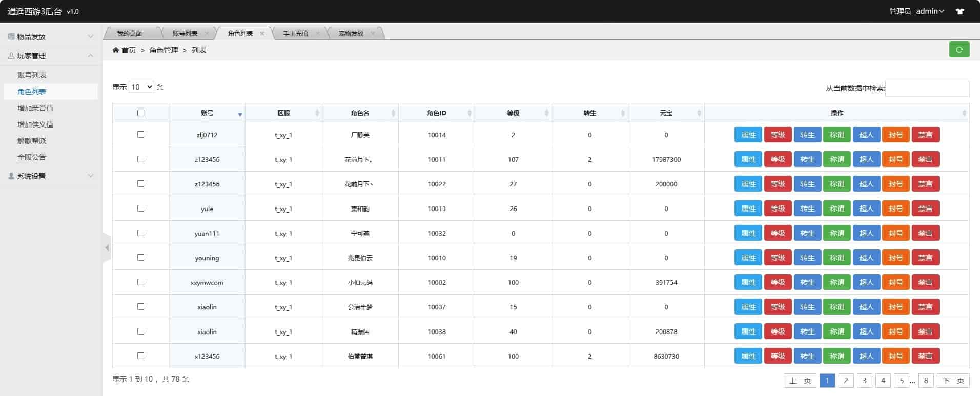Viewport: 980px width, 396px height.
Task: Sort table by 角色ID column arrows
Action: (x=469, y=113)
